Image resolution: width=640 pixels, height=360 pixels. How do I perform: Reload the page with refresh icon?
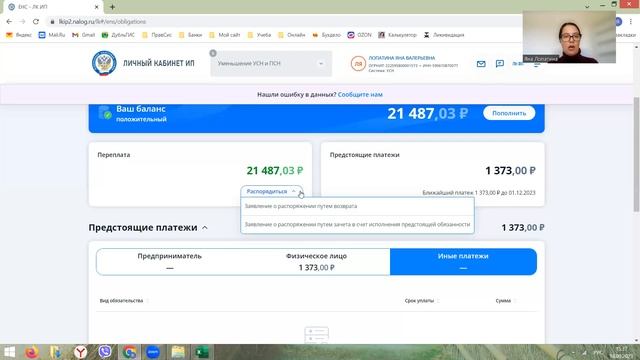[x=36, y=22]
